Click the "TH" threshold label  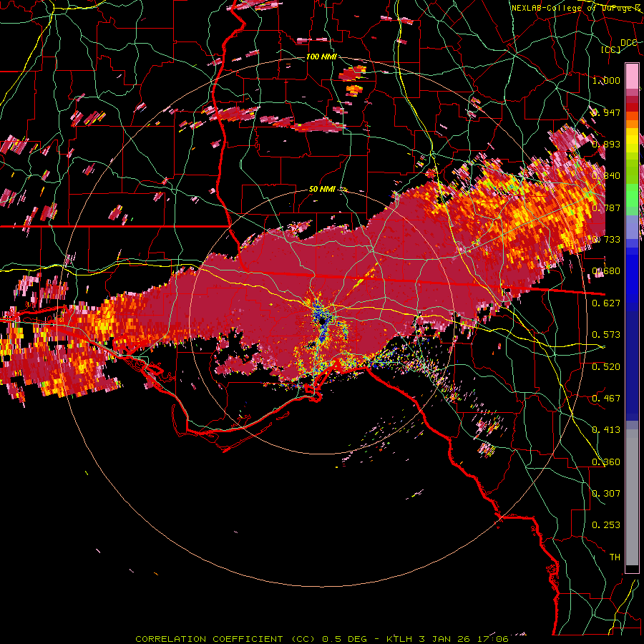[615, 557]
